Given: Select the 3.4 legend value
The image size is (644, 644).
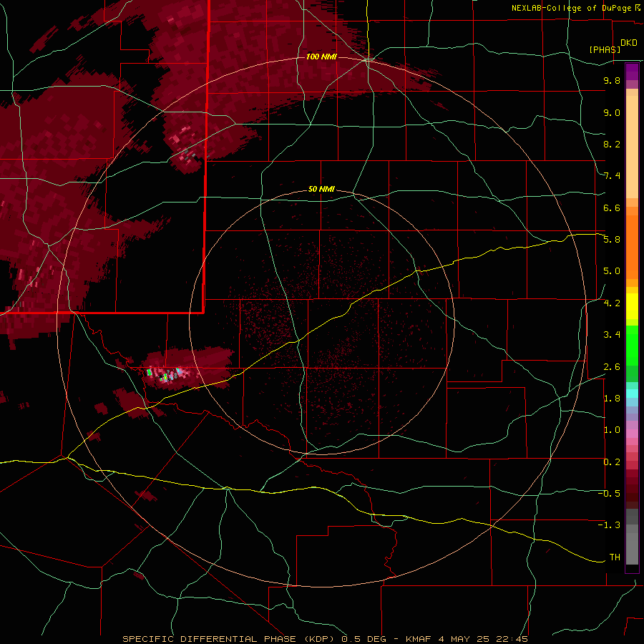Looking at the screenshot, I should (x=612, y=335).
